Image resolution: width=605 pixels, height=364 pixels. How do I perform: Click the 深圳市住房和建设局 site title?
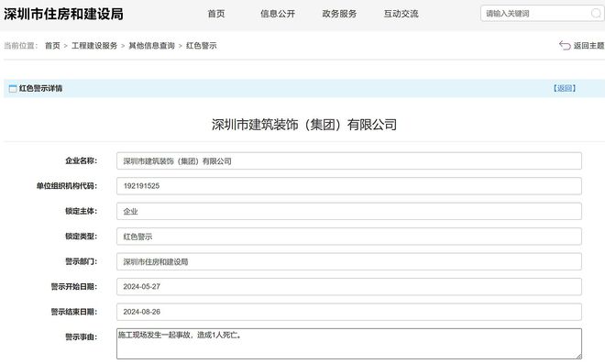63,14
